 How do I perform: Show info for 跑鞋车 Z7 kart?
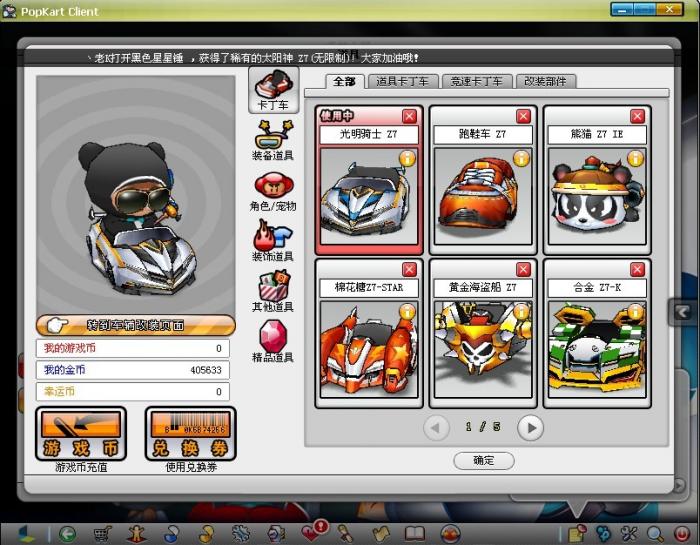521,158
